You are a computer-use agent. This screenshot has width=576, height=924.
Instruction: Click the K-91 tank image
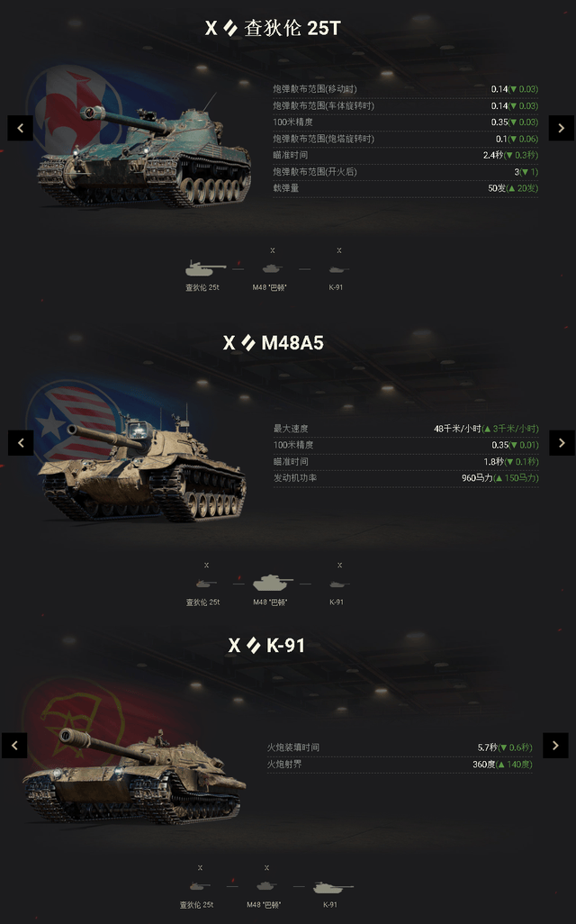[134, 776]
